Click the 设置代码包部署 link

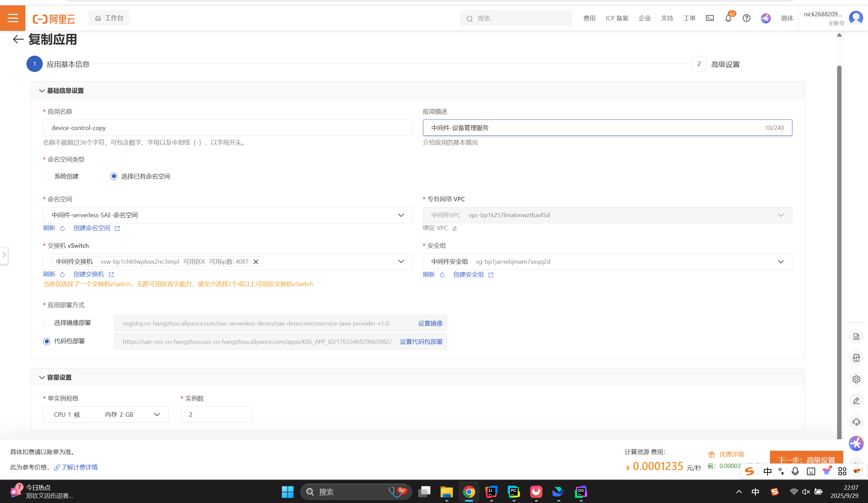pyautogui.click(x=421, y=342)
